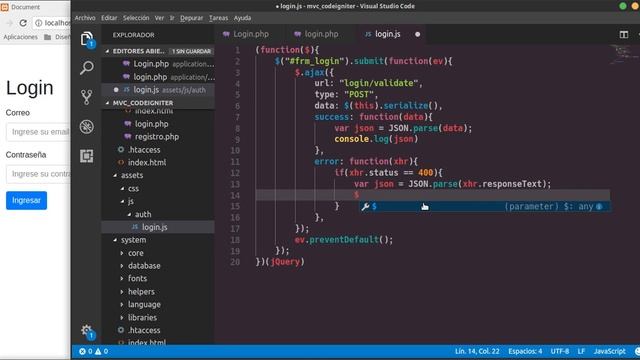Open the Explorer view in activity bar

pos(87,39)
